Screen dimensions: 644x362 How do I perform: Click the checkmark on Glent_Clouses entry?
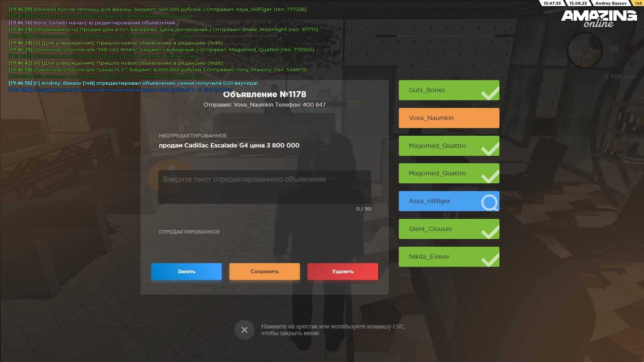pos(490,232)
